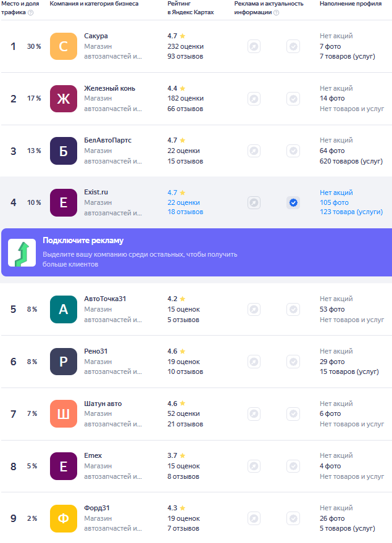392x543 pixels.
Task: Open the Железный конь avatar icon
Action: [64, 99]
